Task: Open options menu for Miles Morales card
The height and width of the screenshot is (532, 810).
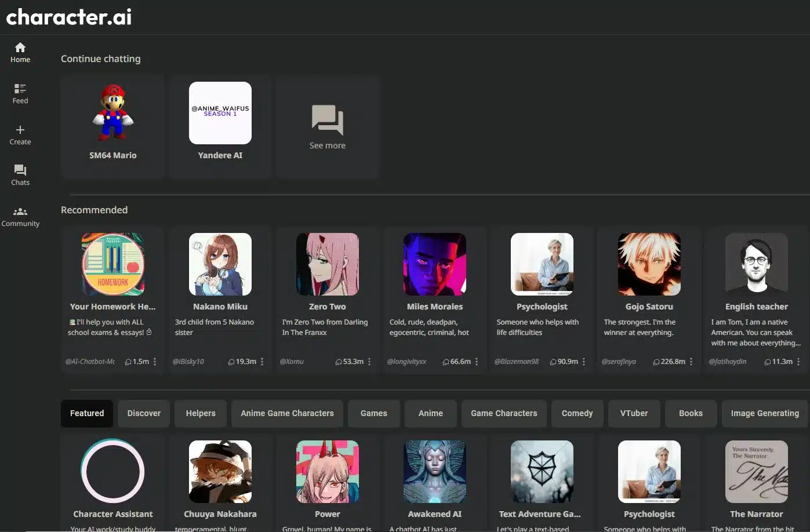Action: pos(477,362)
